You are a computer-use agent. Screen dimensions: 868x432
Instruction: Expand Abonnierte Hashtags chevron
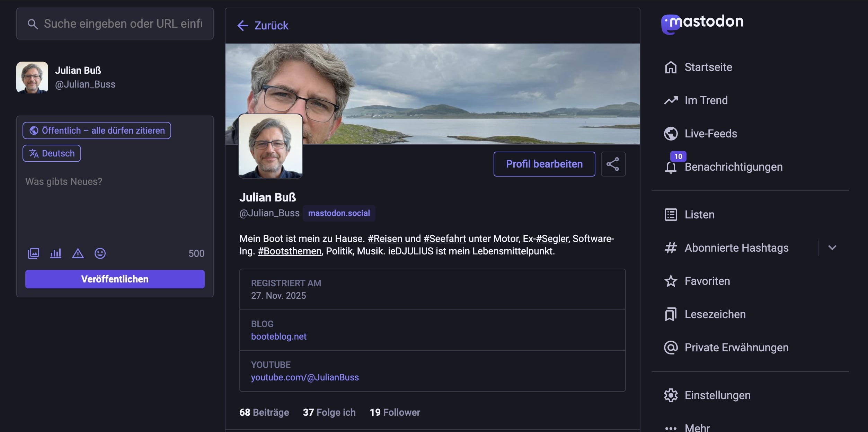(832, 248)
